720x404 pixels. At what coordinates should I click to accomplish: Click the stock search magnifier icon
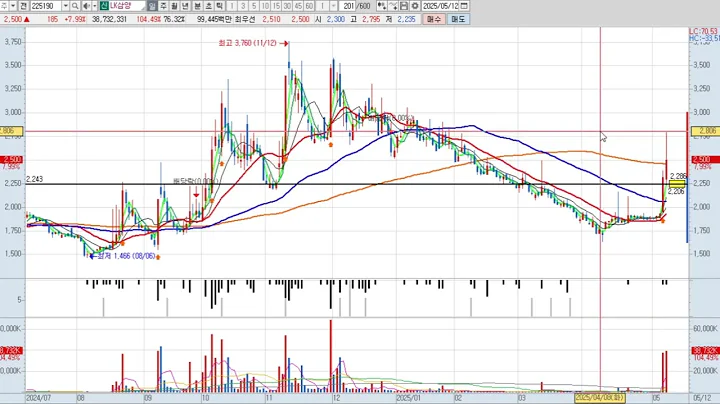click(75, 6)
